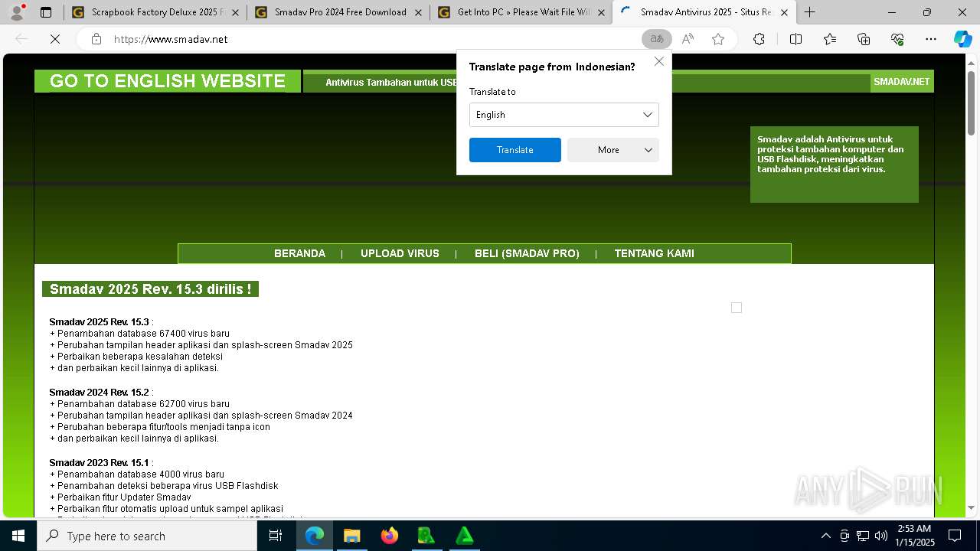
Task: Open BELI (SMADAV PRO) menu item
Action: click(527, 253)
